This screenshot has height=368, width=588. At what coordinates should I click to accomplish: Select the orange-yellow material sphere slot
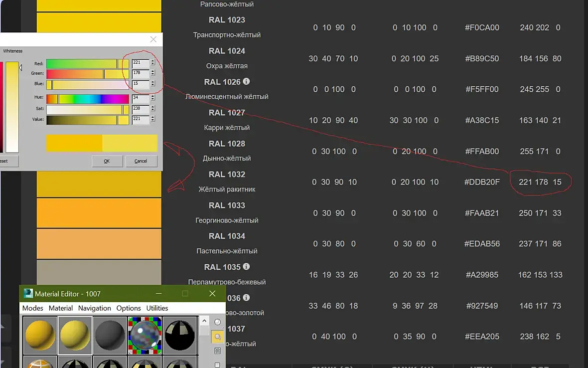tap(40, 336)
